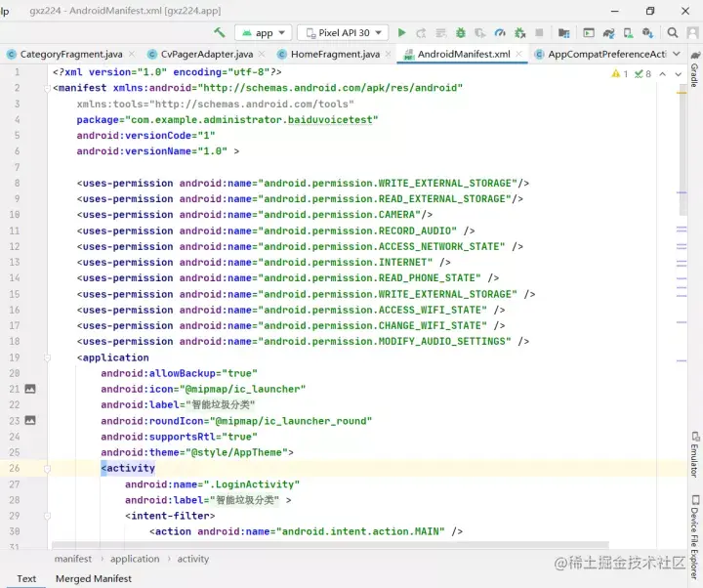
Task: Click the horizontal scrollbar under the editor
Action: click(330, 545)
